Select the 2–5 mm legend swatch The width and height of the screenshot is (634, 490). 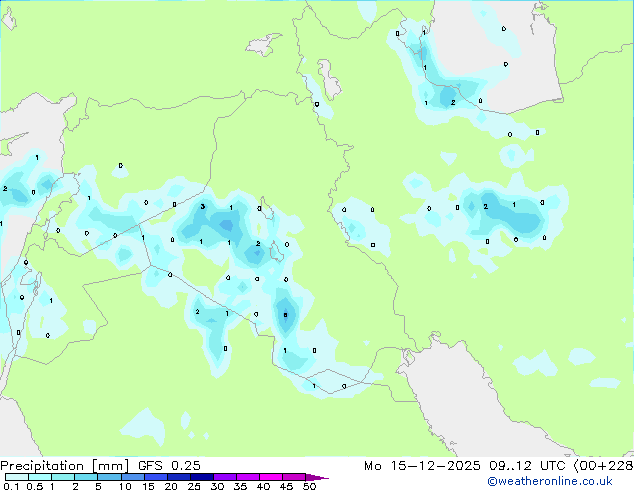pos(86,477)
